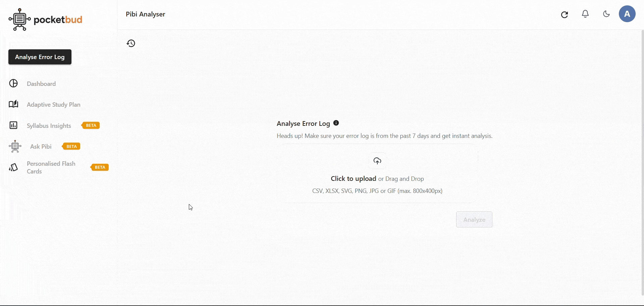Image resolution: width=644 pixels, height=306 pixels.
Task: Go to Adaptive Study Plan
Action: coord(54,105)
